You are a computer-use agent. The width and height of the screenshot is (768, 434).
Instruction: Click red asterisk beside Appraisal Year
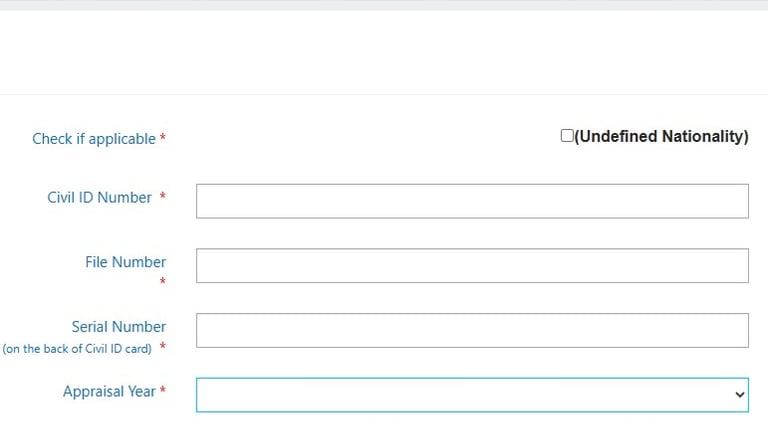(163, 390)
